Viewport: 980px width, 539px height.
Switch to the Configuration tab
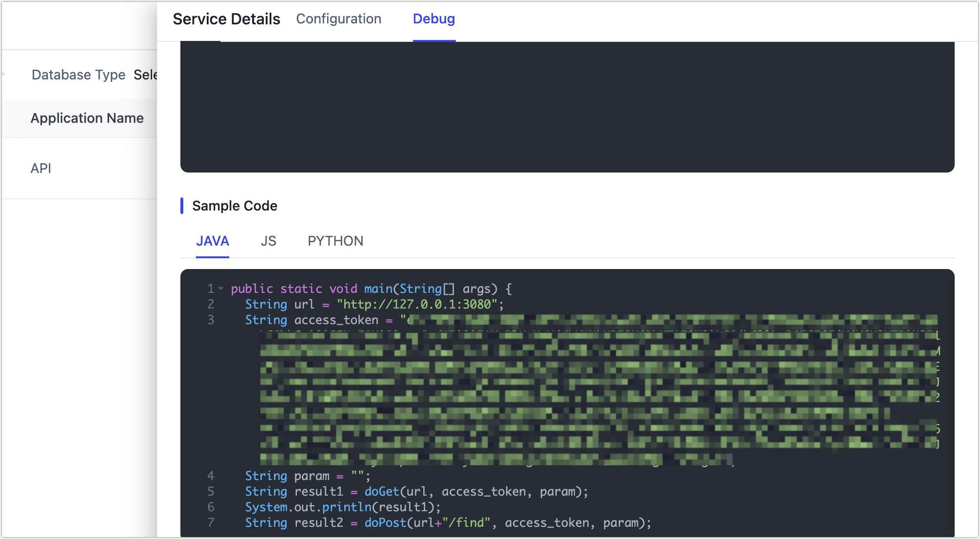tap(338, 19)
